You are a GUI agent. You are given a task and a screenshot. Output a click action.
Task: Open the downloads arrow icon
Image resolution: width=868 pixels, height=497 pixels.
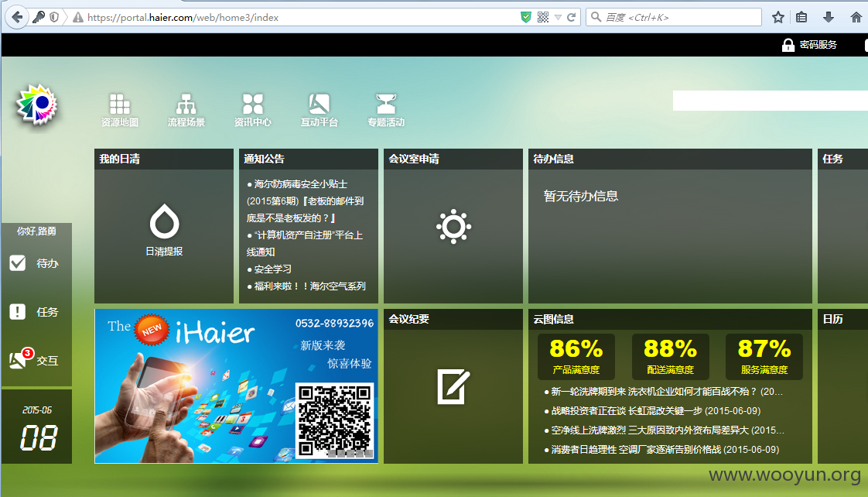click(x=828, y=17)
